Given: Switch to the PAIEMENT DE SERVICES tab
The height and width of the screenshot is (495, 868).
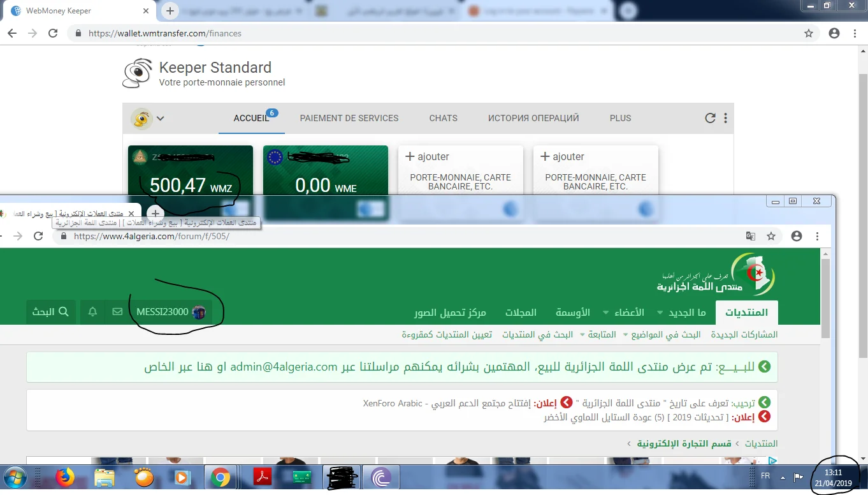Looking at the screenshot, I should (349, 118).
